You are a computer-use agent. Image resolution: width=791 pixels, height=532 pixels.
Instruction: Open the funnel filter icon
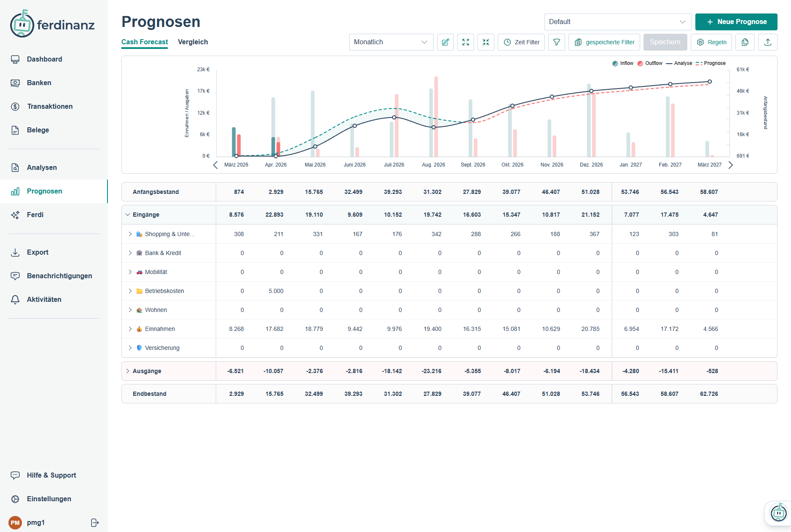556,42
